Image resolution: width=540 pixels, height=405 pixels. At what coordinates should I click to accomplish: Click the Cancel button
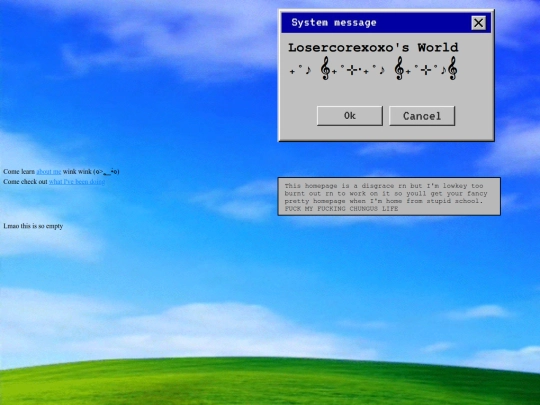pyautogui.click(x=422, y=116)
